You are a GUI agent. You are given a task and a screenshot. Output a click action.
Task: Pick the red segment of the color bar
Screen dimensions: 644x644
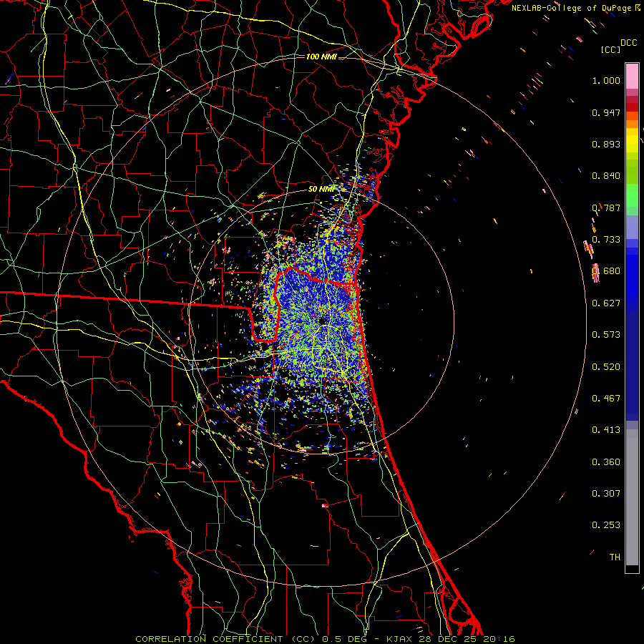click(x=632, y=107)
